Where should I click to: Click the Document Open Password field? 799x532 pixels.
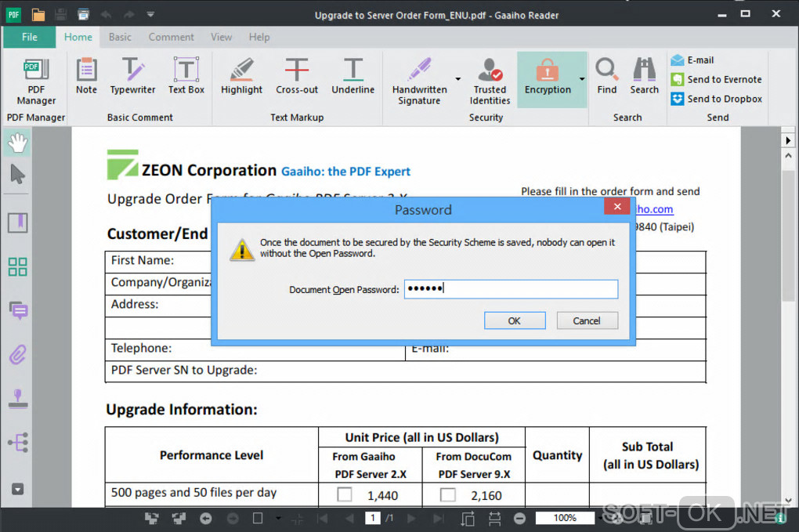pos(511,289)
